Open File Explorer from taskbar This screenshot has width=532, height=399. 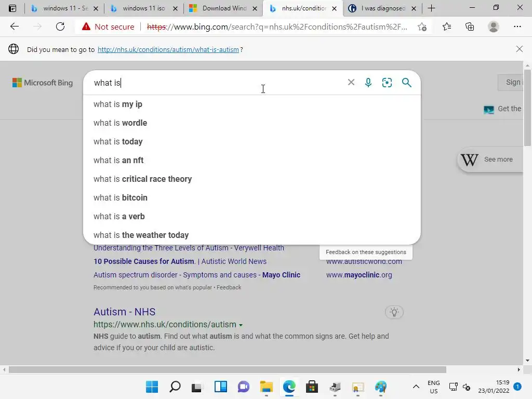(267, 387)
